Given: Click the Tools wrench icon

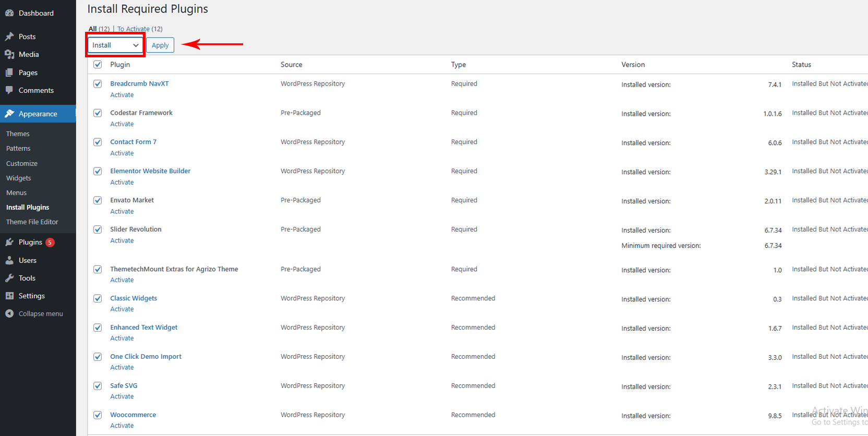Looking at the screenshot, I should pyautogui.click(x=9, y=278).
